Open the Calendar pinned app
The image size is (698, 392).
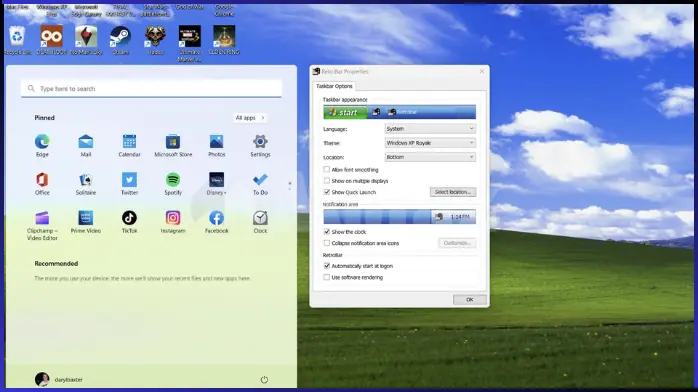point(130,145)
